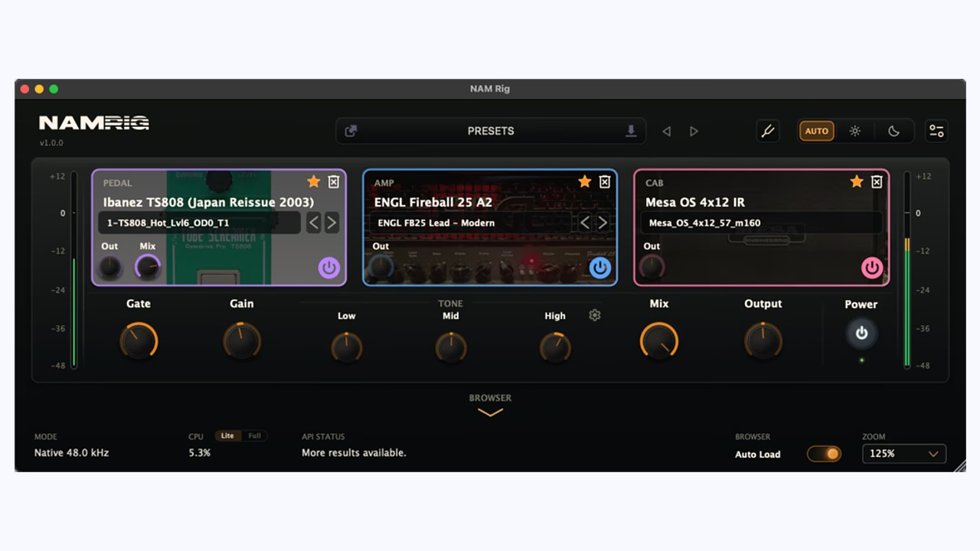Open tone settings gear icon
Viewport: 980px width, 551px height.
[x=594, y=315]
